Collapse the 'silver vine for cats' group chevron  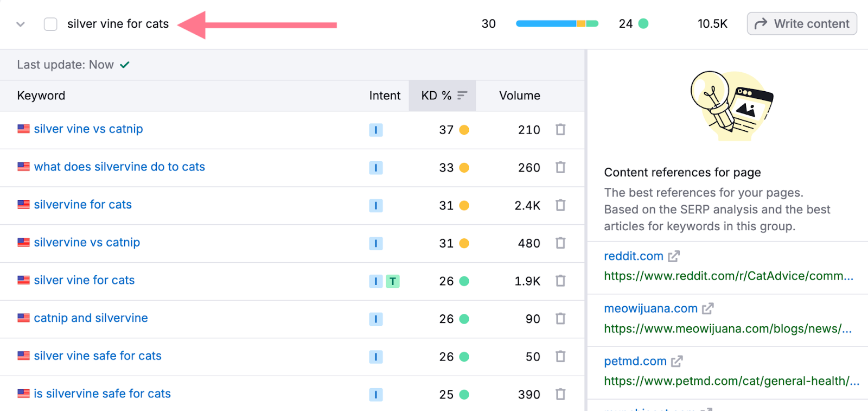(21, 24)
